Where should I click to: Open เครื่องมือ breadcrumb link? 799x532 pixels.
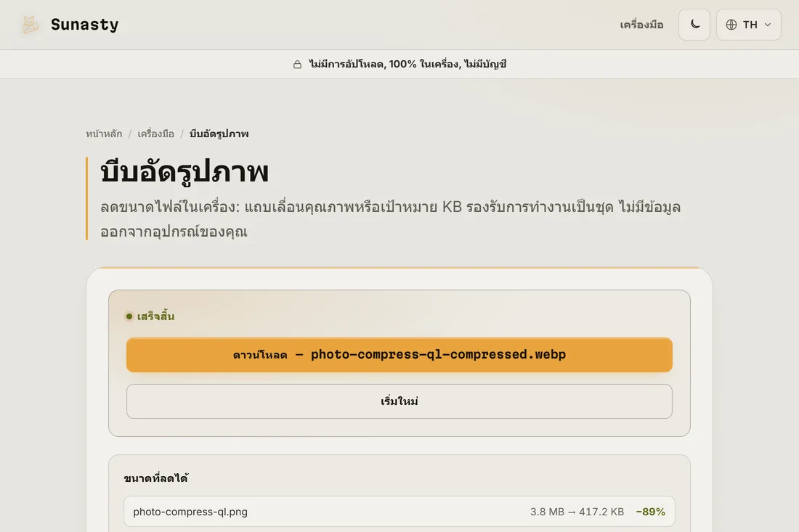click(x=155, y=134)
